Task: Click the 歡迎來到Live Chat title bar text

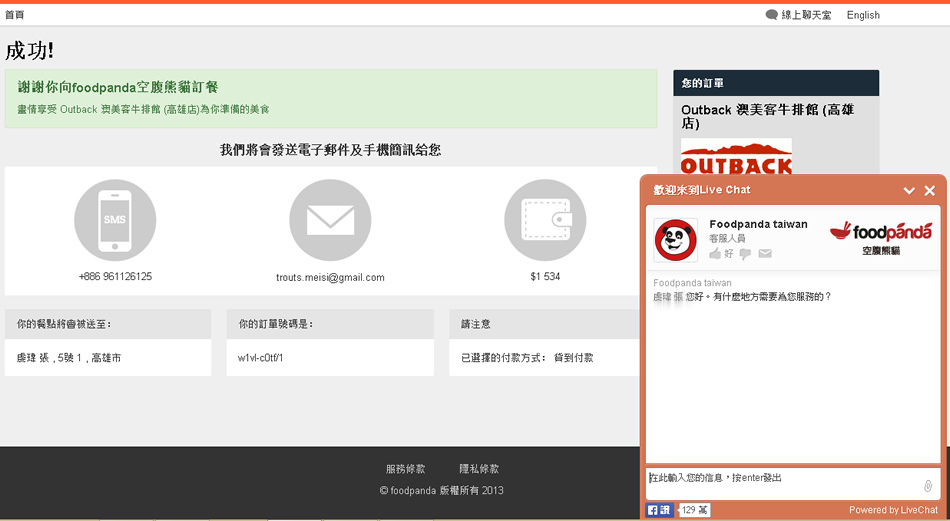Action: tap(702, 190)
